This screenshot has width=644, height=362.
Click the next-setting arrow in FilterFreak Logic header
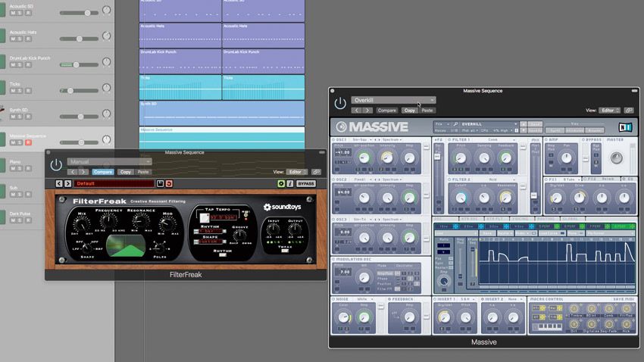pos(83,172)
